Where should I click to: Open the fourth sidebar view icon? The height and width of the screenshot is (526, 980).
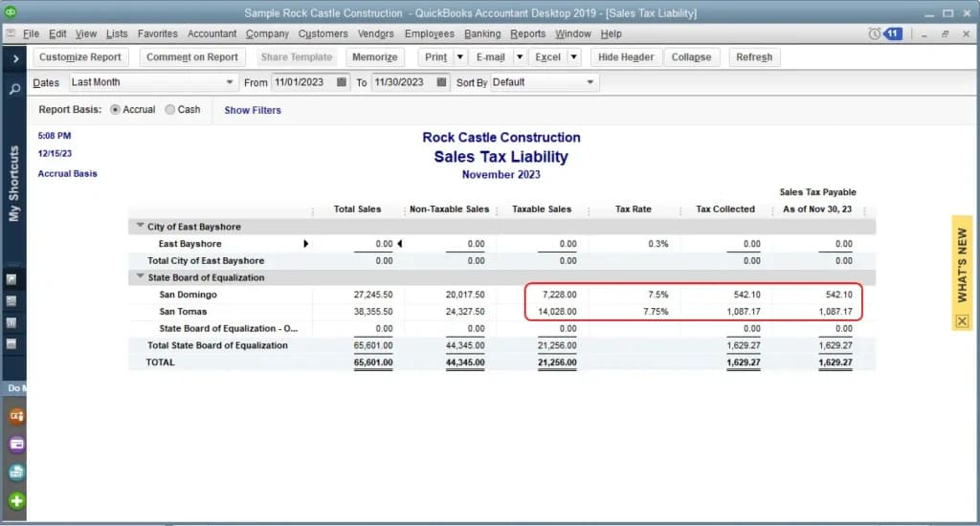pyautogui.click(x=11, y=343)
